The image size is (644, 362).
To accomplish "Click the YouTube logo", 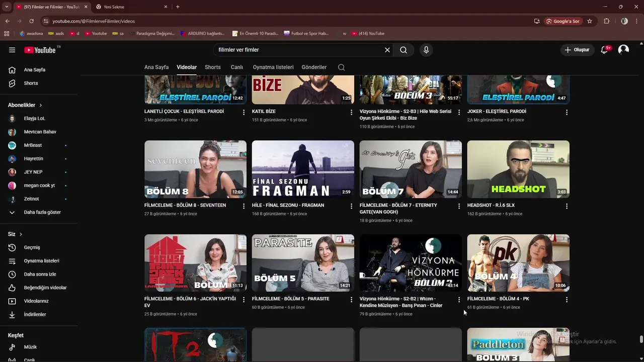I will [x=40, y=50].
